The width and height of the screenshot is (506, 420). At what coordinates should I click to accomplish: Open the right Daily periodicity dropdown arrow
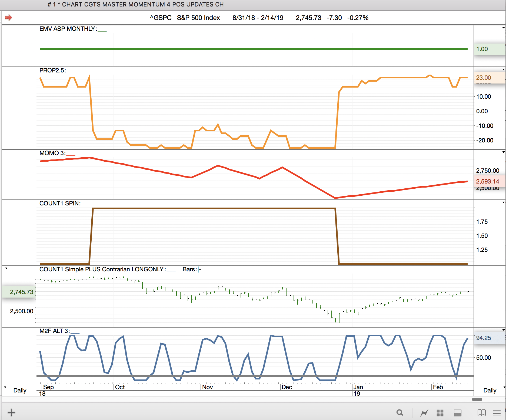[x=504, y=387]
